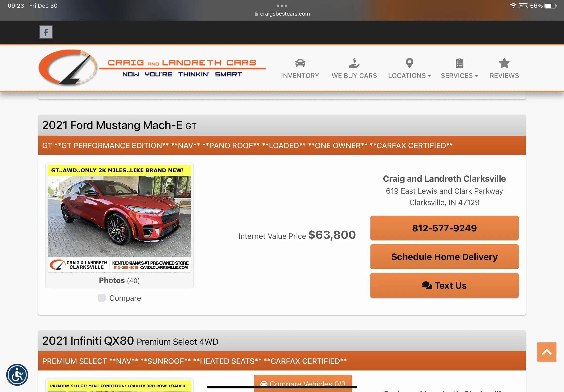Click the Infiniti QX80 photo caption banner

tap(119, 386)
